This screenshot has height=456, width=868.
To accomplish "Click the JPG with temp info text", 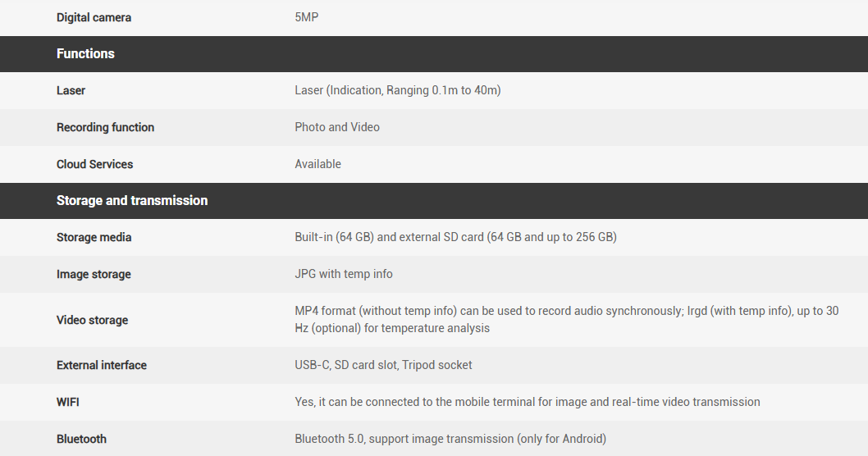I will (344, 275).
